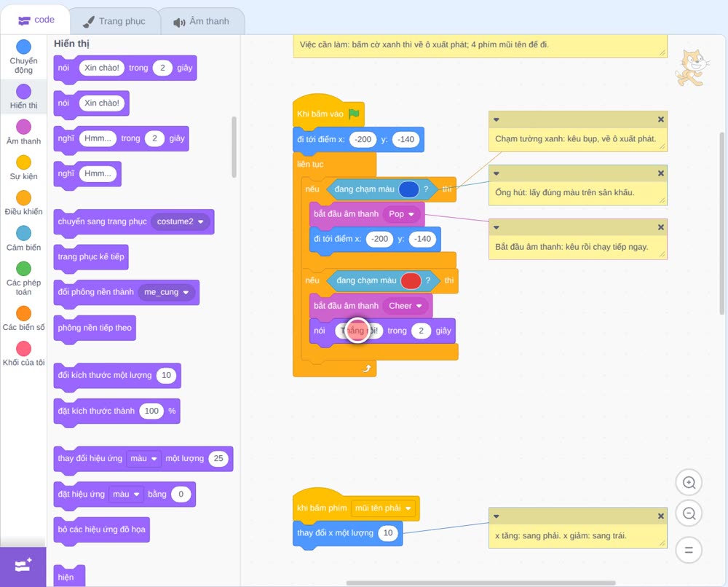Select the Điều khiển category circle

24,197
